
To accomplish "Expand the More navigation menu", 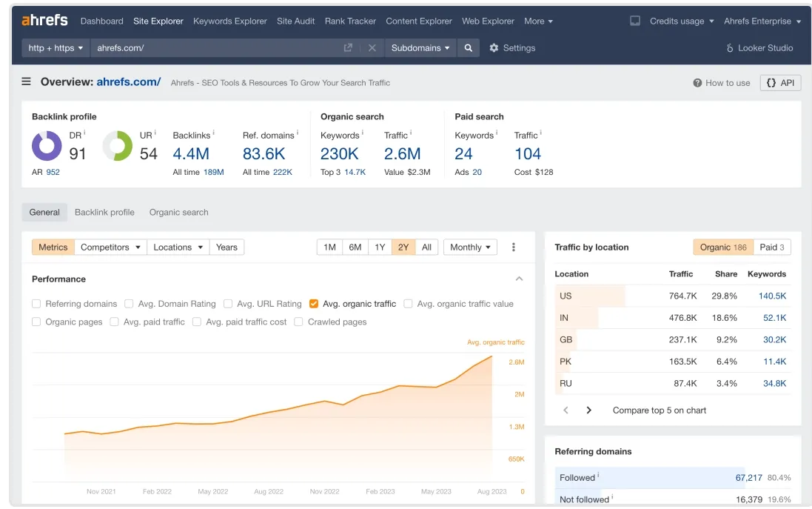I will (539, 21).
